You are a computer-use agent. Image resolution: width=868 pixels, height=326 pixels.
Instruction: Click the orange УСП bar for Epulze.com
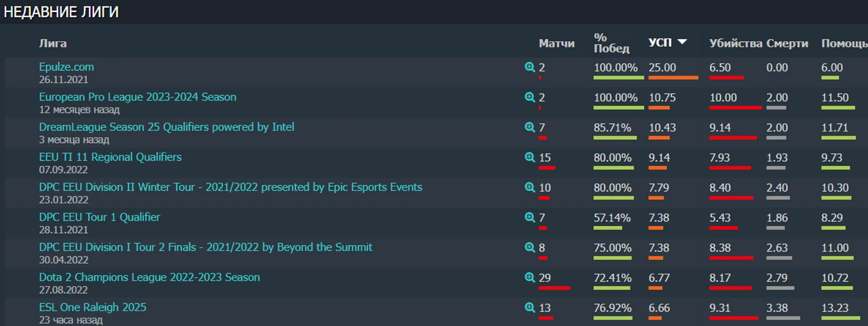tap(673, 78)
